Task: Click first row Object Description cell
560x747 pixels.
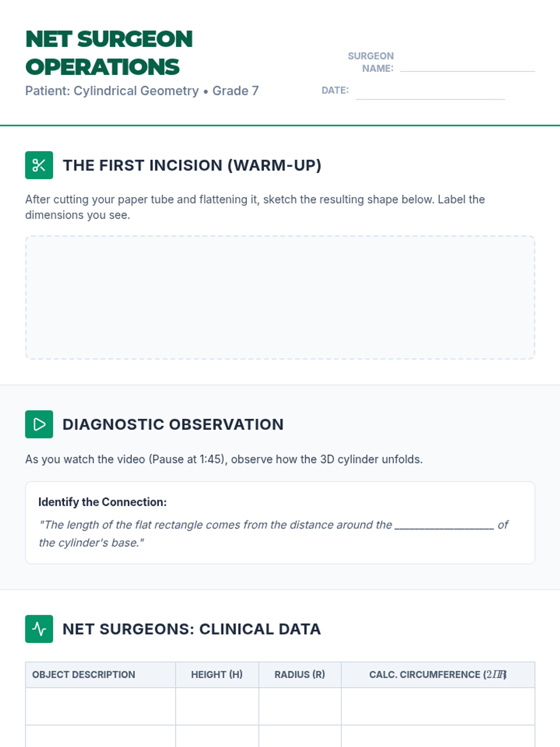Action: pyautogui.click(x=100, y=706)
